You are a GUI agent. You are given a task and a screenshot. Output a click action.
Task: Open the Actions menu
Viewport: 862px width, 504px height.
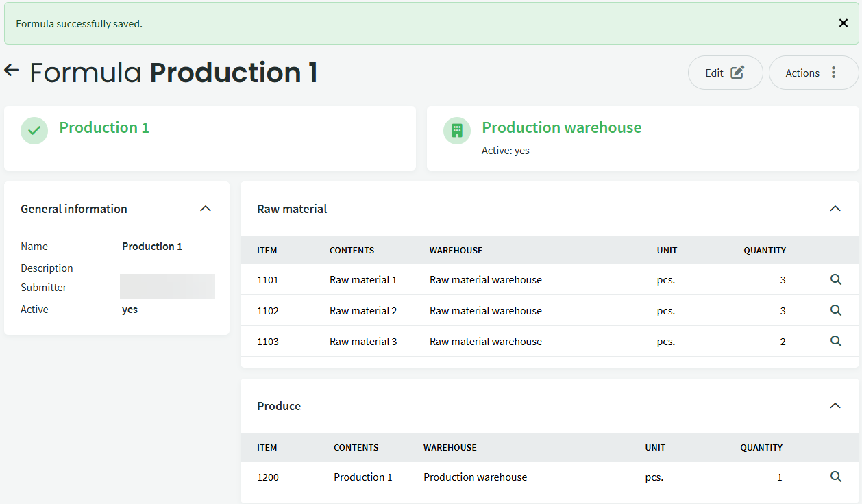click(x=813, y=73)
